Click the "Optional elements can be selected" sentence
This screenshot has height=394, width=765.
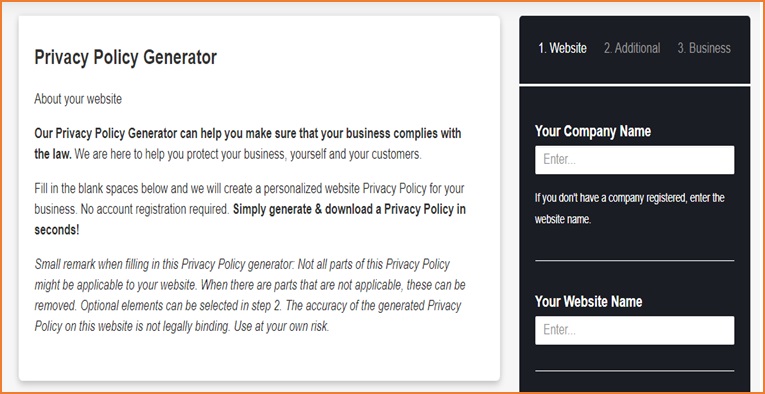182,306
